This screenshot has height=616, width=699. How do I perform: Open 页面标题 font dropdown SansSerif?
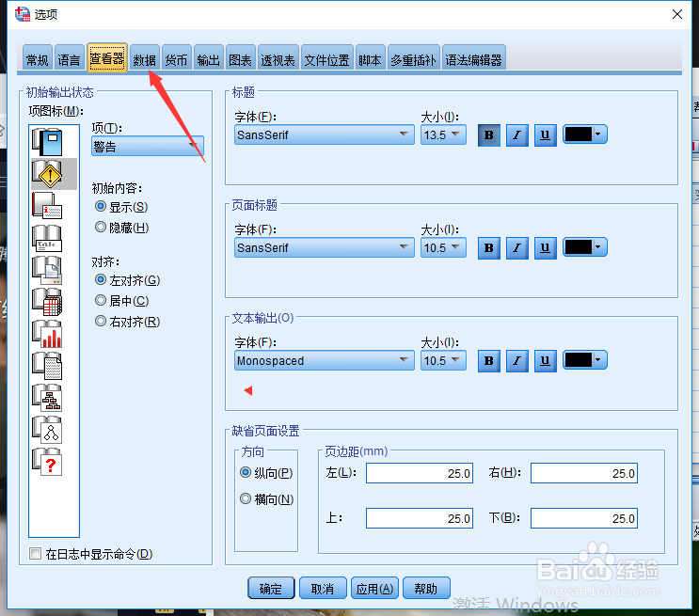point(324,247)
